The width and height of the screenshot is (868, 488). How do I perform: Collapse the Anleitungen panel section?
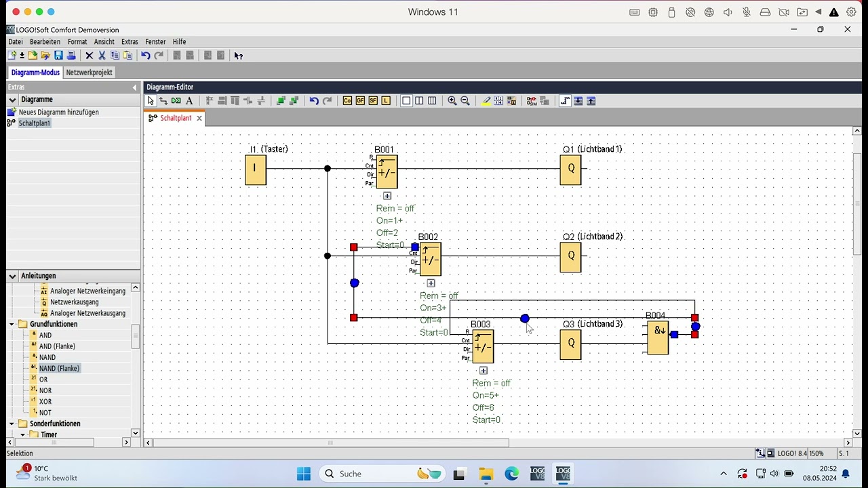point(12,276)
